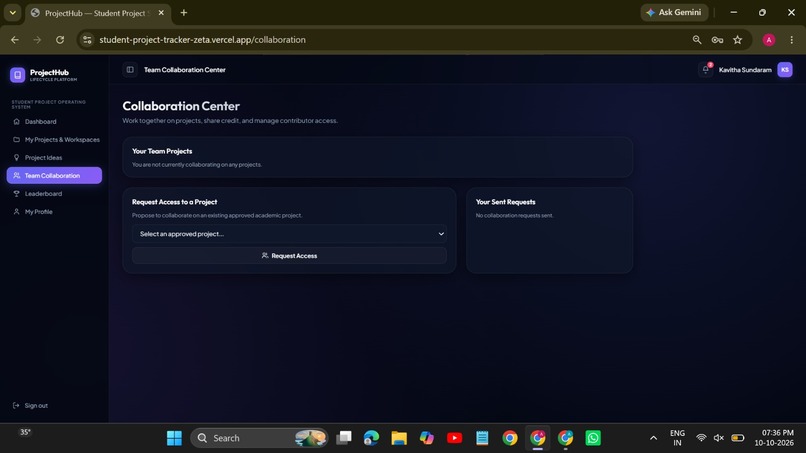806x453 pixels.
Task: Open Task View on taskbar
Action: tap(343, 438)
